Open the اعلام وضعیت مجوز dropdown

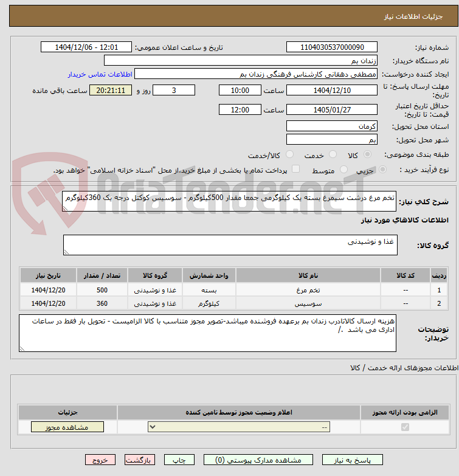(x=239, y=427)
